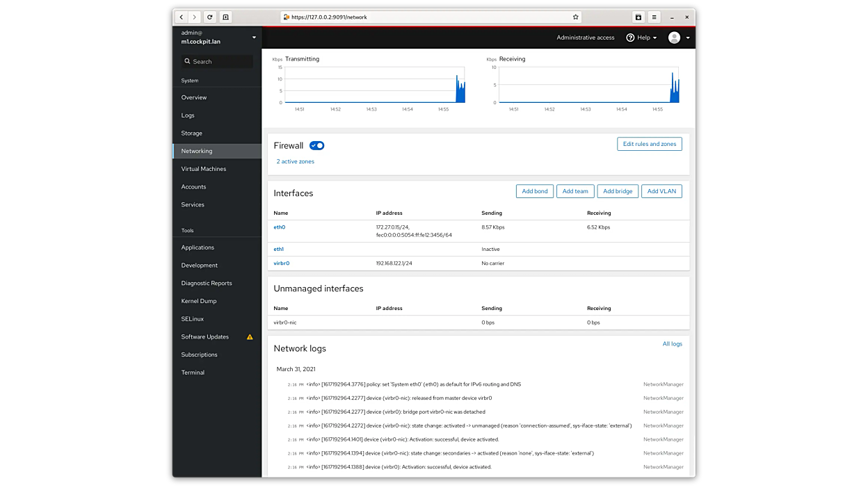The image size is (868, 488).
Task: Bookmark the page using the star icon
Action: click(575, 17)
